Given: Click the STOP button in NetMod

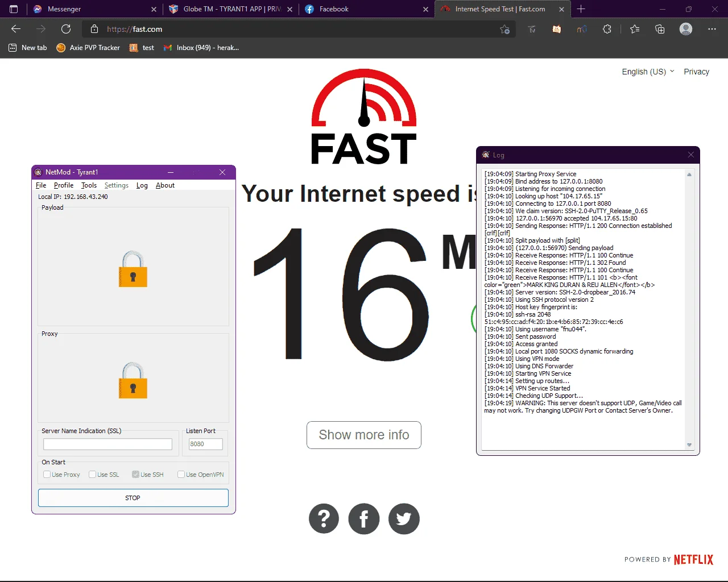Looking at the screenshot, I should 133,498.
